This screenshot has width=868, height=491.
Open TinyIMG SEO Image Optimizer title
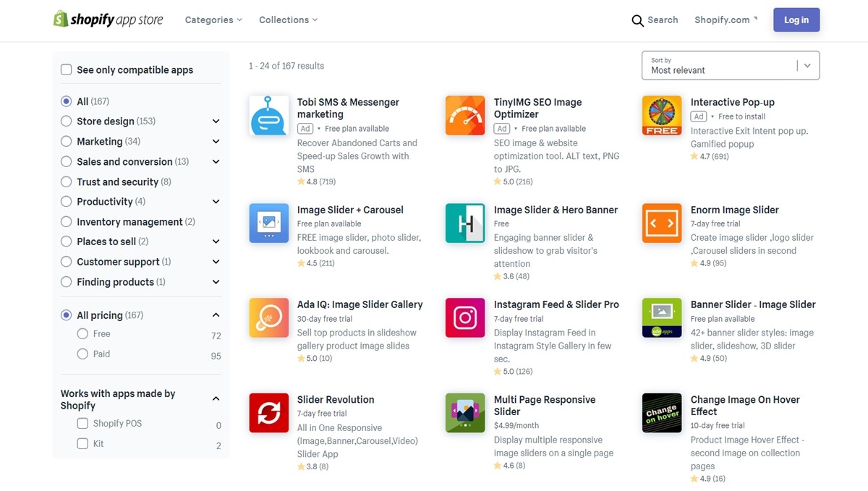(x=537, y=108)
